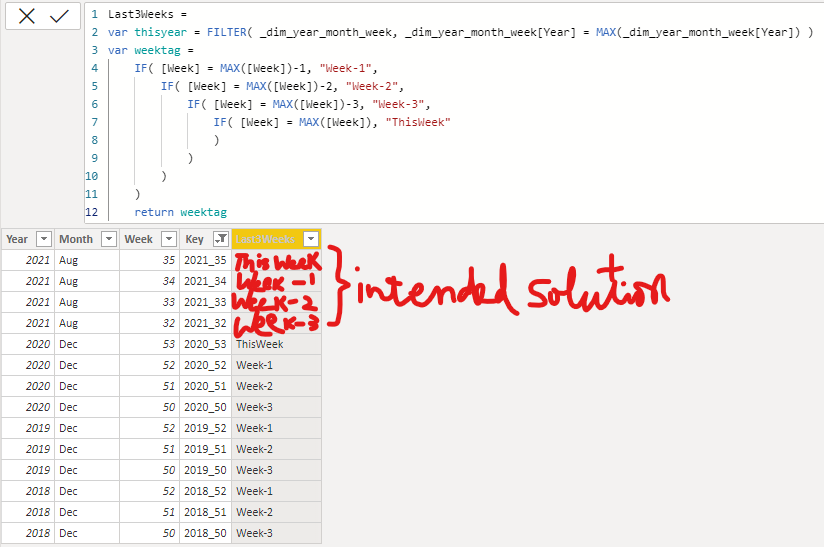This screenshot has height=547, width=824.
Task: Open Month column filter dropdown
Action: (x=109, y=239)
